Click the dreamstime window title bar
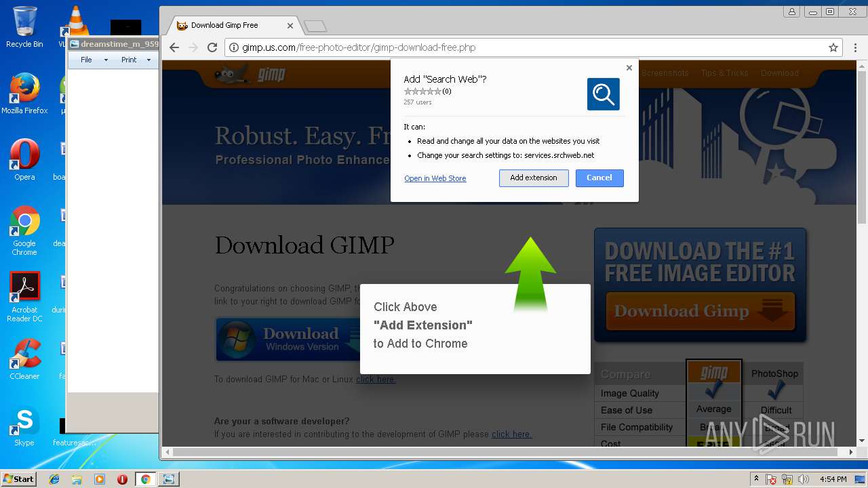The height and width of the screenshot is (488, 868). point(113,44)
